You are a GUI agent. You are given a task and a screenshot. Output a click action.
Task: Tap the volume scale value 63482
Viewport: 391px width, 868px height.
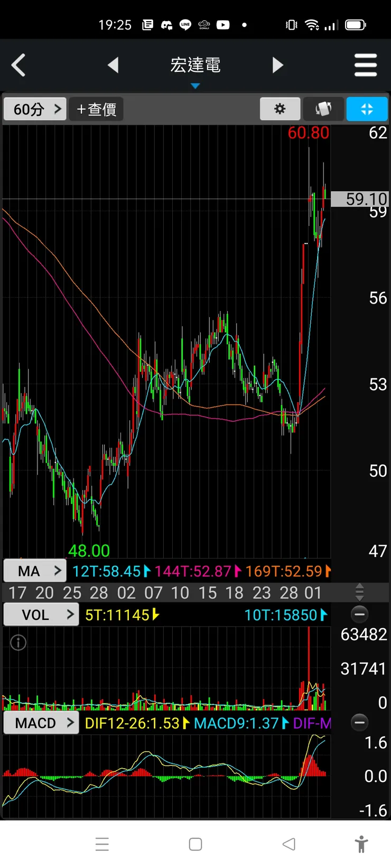click(364, 634)
